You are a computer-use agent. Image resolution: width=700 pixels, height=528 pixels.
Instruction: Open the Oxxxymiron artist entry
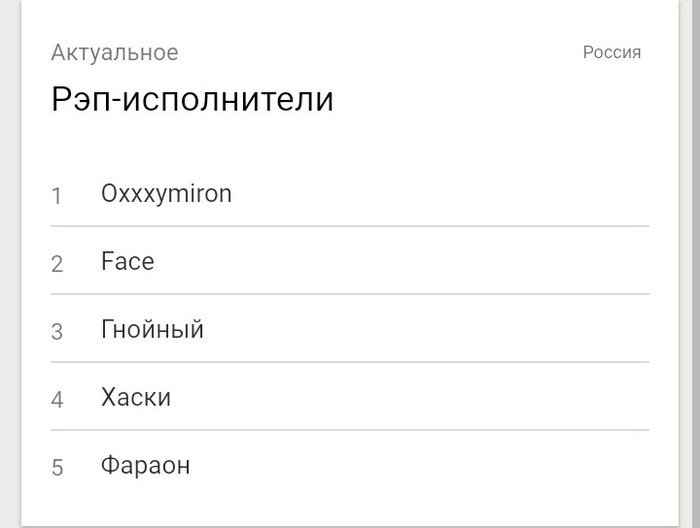(166, 194)
